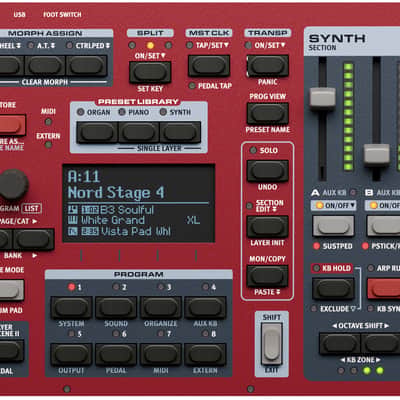Select Program 3 Organize button
Image resolution: width=400 pixels, height=400 pixels.
pyautogui.click(x=161, y=307)
